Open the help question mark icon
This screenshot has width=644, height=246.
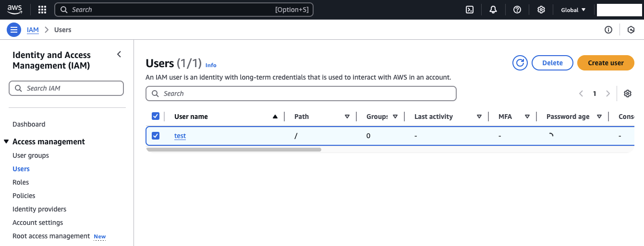(x=517, y=10)
